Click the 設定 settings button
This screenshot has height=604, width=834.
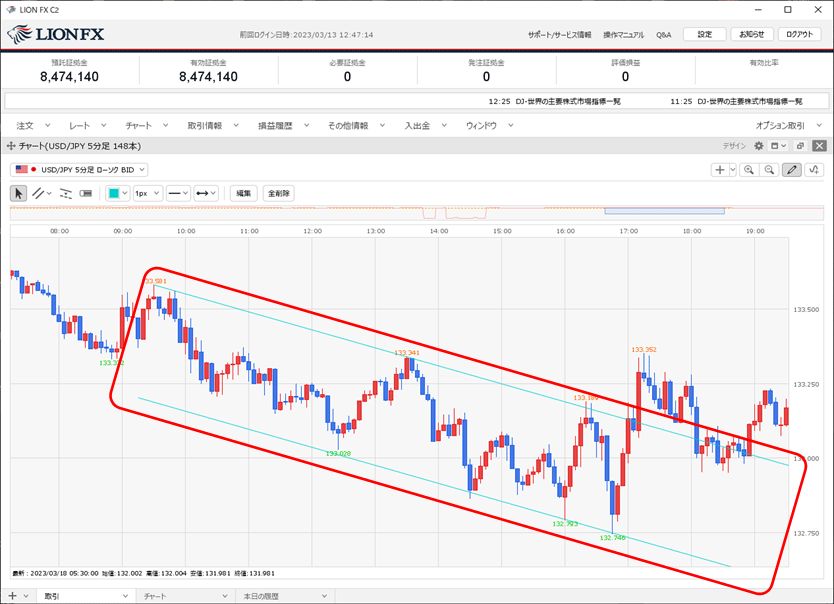(705, 35)
